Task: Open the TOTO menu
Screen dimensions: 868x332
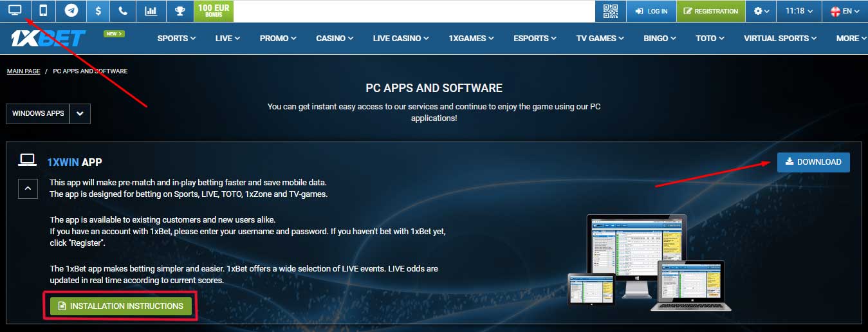Action: pyautogui.click(x=710, y=38)
